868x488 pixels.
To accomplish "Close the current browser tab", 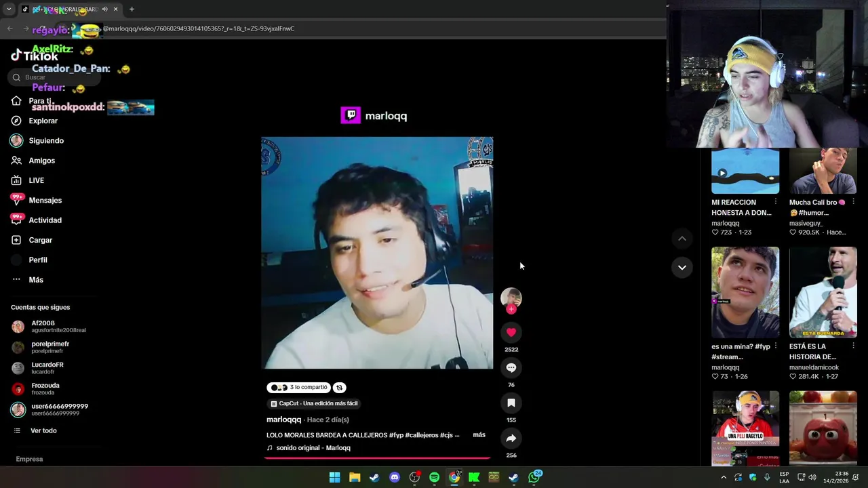I will tap(115, 9).
